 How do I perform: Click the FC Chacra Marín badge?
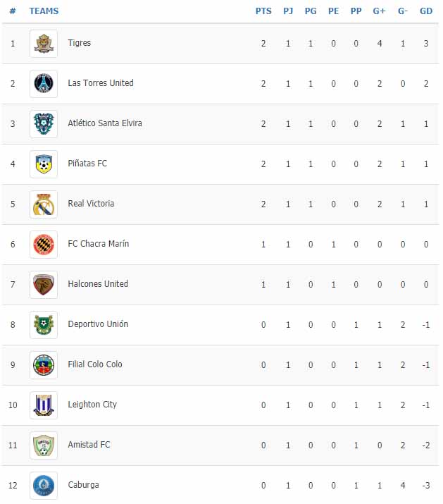(44, 245)
